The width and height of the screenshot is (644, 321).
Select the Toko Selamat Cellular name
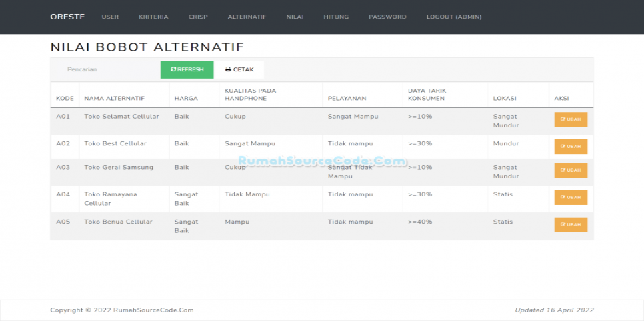(x=121, y=116)
